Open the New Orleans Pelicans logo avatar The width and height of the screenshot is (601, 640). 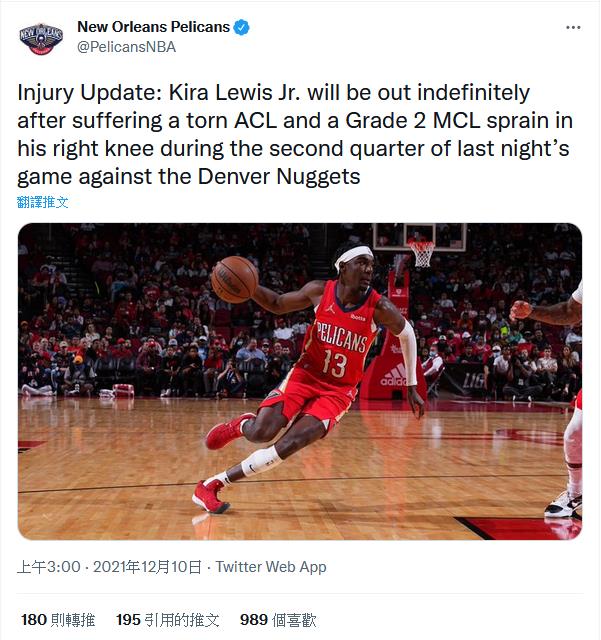[41, 38]
